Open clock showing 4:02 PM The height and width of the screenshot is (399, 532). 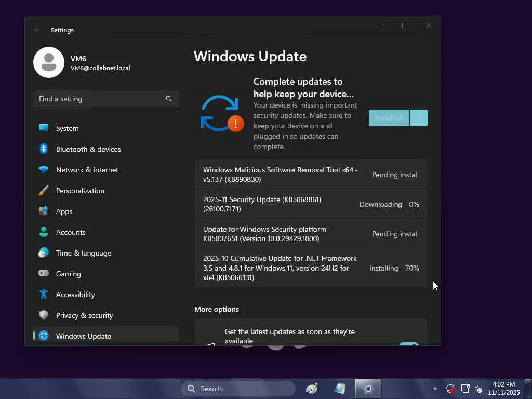click(504, 389)
